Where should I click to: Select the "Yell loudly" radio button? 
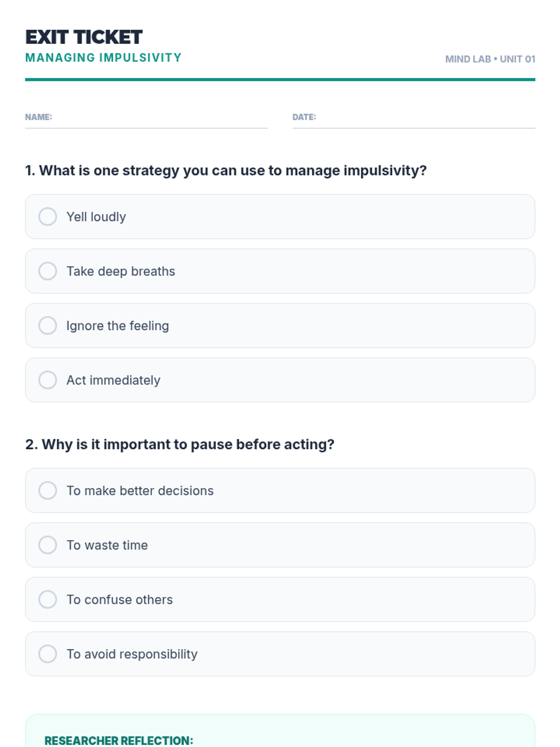coord(48,217)
